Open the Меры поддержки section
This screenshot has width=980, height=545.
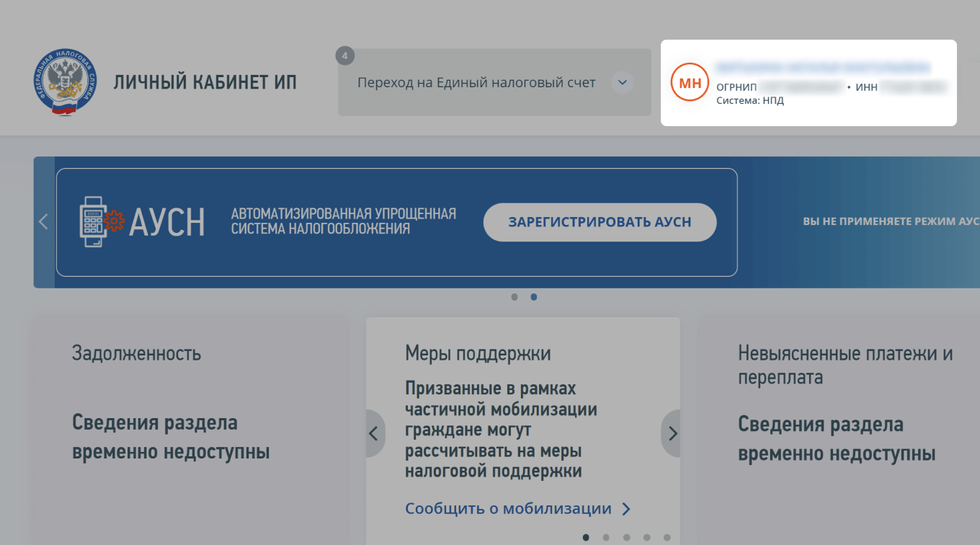coord(478,353)
